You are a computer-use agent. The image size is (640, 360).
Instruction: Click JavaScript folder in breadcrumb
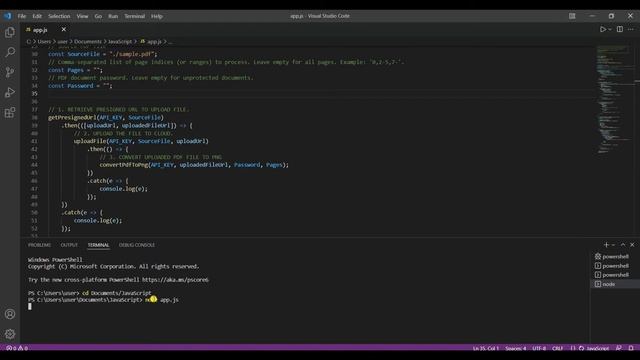(x=120, y=42)
